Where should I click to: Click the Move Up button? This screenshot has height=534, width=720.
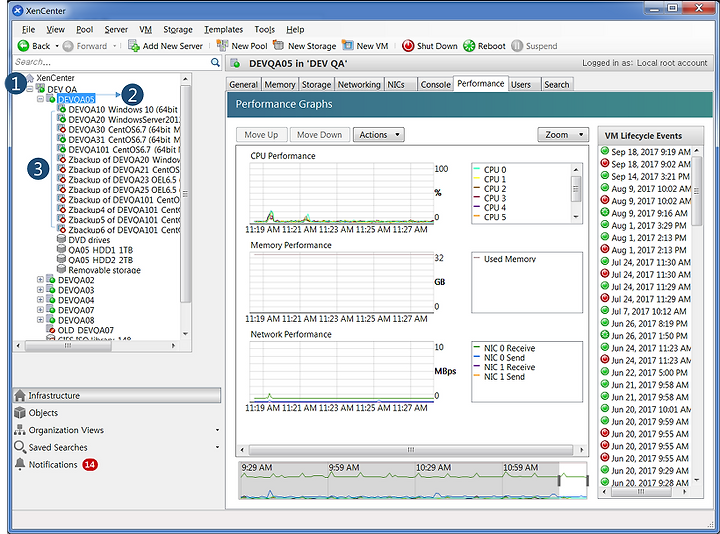[x=261, y=135]
